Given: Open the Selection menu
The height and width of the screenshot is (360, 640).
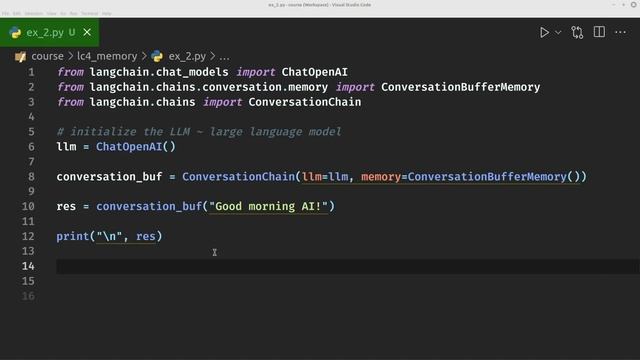Looking at the screenshot, I should [33, 13].
